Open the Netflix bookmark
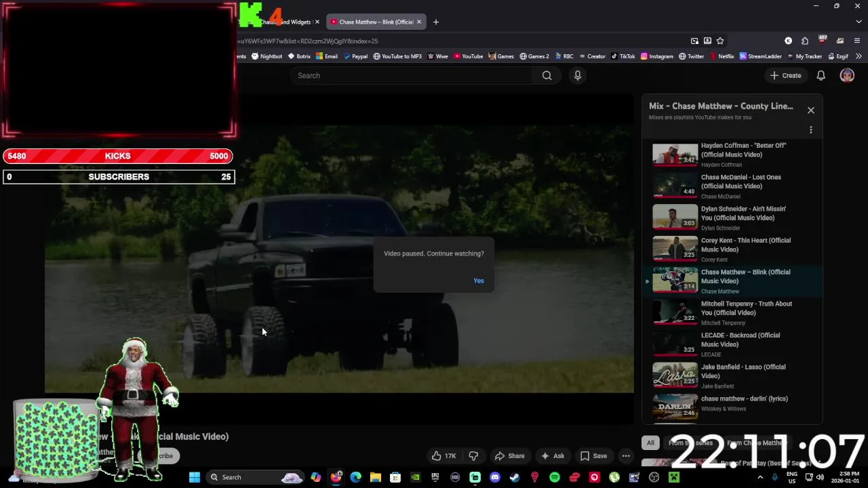Viewport: 868px width, 488px height. 722,56
